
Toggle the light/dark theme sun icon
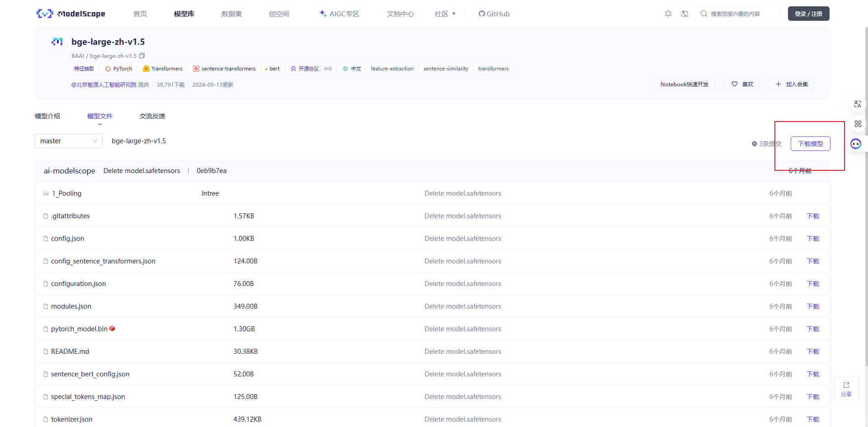pyautogui.click(x=668, y=14)
